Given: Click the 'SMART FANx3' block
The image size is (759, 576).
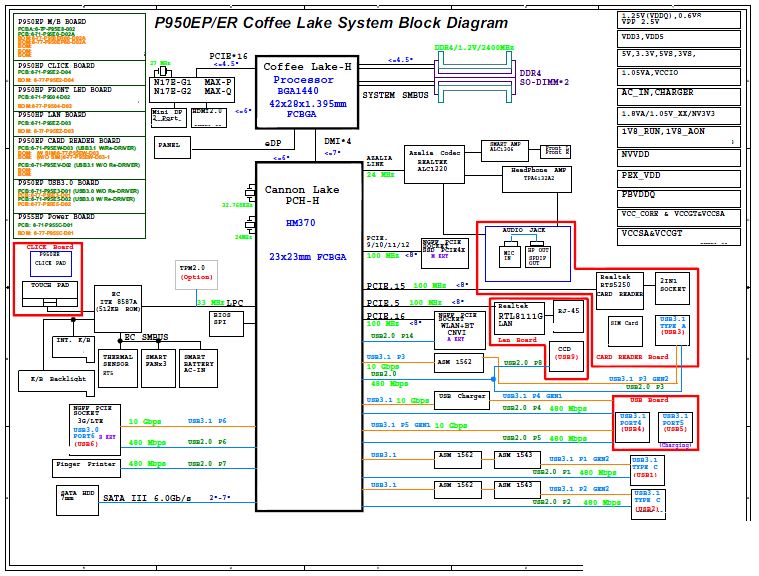Looking at the screenshot, I should pos(158,368).
